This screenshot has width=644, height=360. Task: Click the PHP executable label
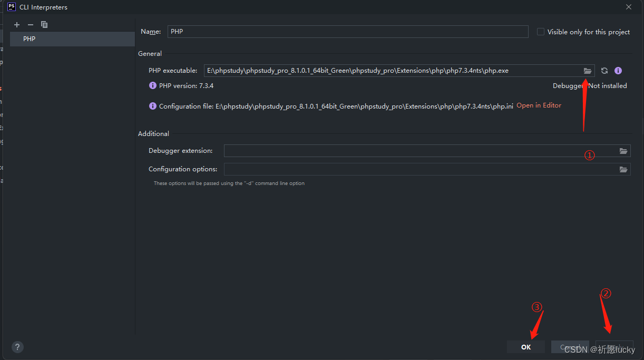coord(173,71)
